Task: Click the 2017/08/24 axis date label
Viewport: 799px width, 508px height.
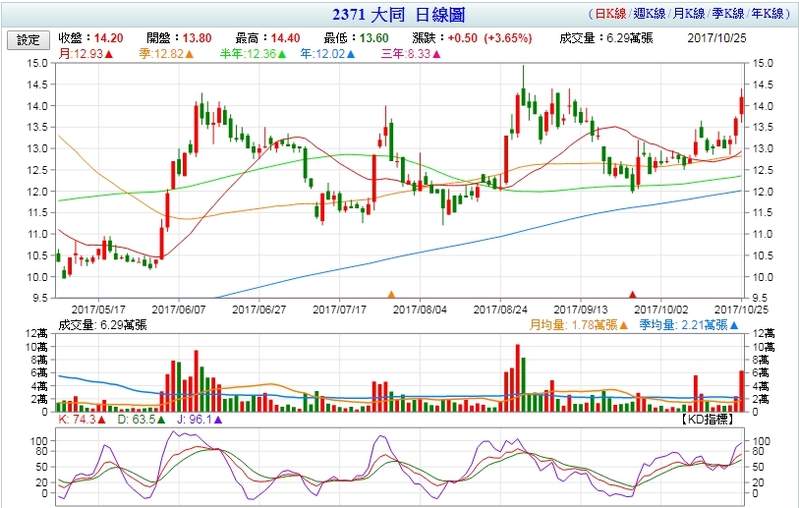Action: click(500, 309)
